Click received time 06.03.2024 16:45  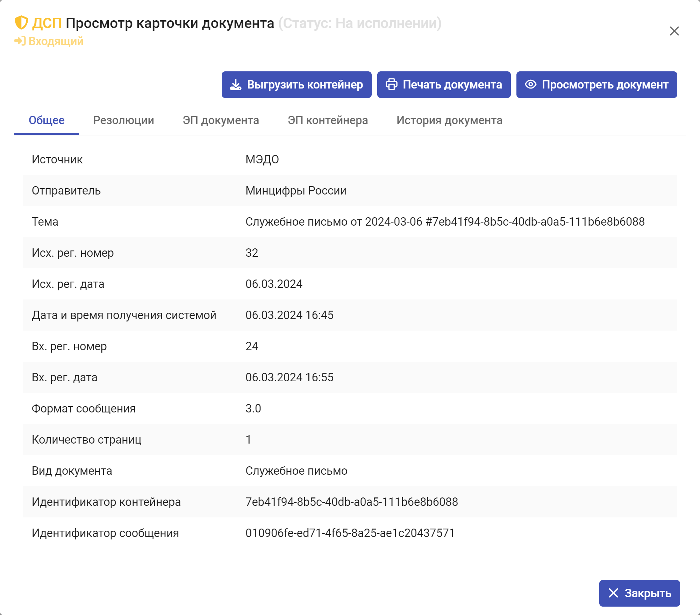[290, 315]
